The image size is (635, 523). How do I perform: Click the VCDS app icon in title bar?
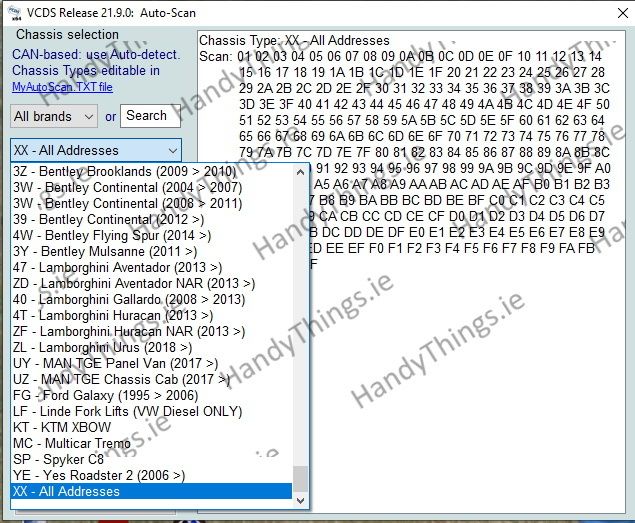coord(15,13)
